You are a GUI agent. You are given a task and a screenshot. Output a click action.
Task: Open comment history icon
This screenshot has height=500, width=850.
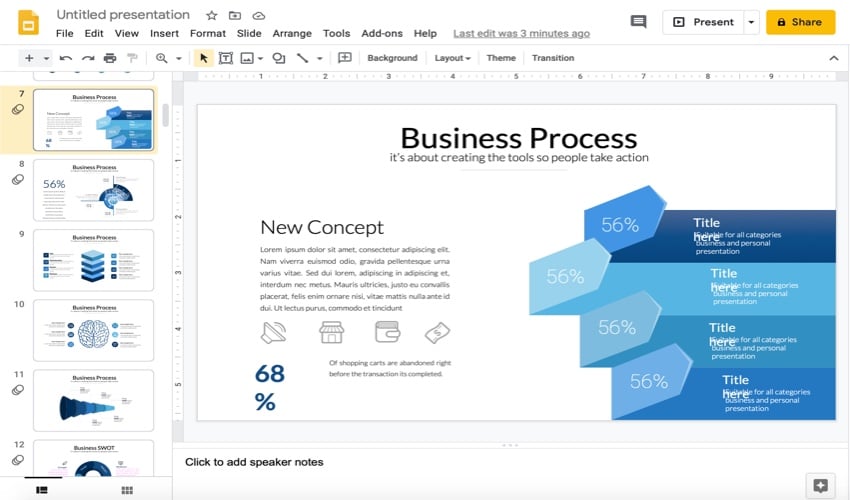pos(638,22)
